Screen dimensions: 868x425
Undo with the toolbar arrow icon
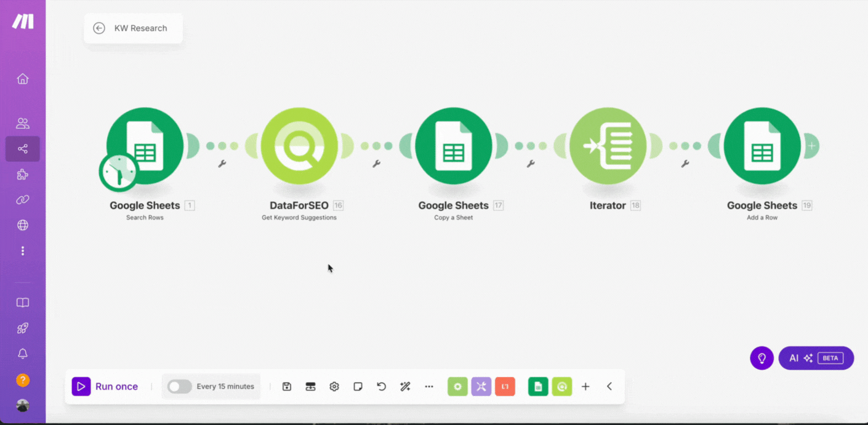(382, 386)
